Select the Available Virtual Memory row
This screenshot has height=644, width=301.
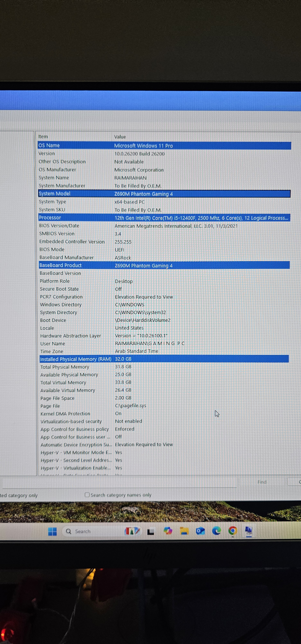pyautogui.click(x=164, y=390)
